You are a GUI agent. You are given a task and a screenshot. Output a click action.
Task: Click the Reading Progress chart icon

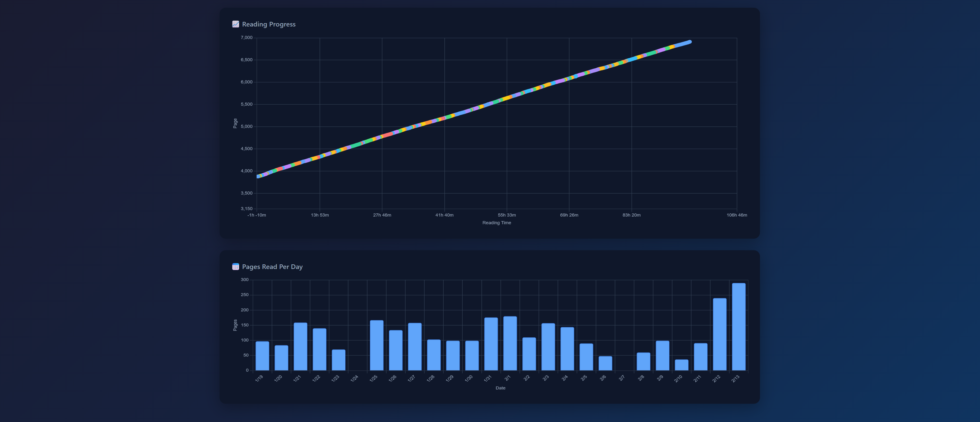coord(235,24)
